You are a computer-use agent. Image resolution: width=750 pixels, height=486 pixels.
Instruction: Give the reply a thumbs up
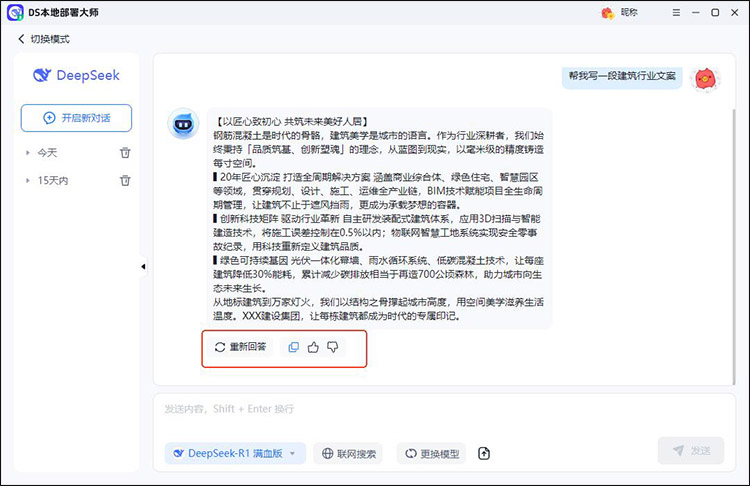313,347
